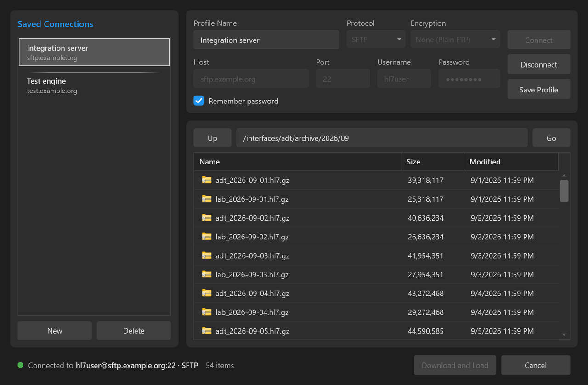Select file name adt_2026-09-01.hl7.gz
The image size is (588, 385).
click(x=252, y=181)
